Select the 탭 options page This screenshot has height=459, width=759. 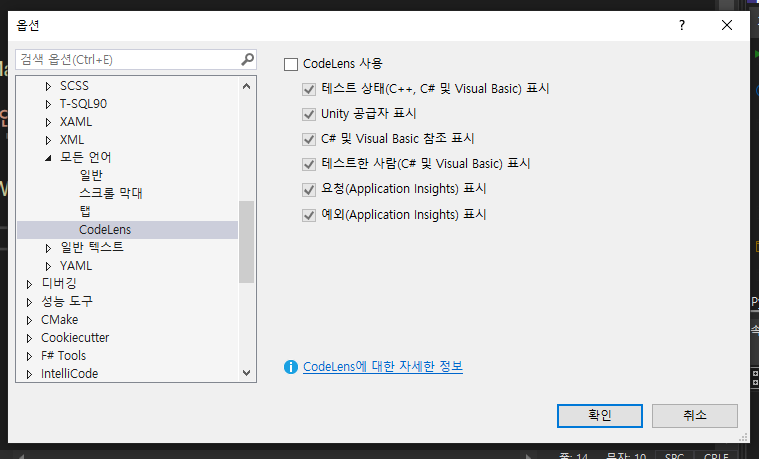tap(85, 211)
